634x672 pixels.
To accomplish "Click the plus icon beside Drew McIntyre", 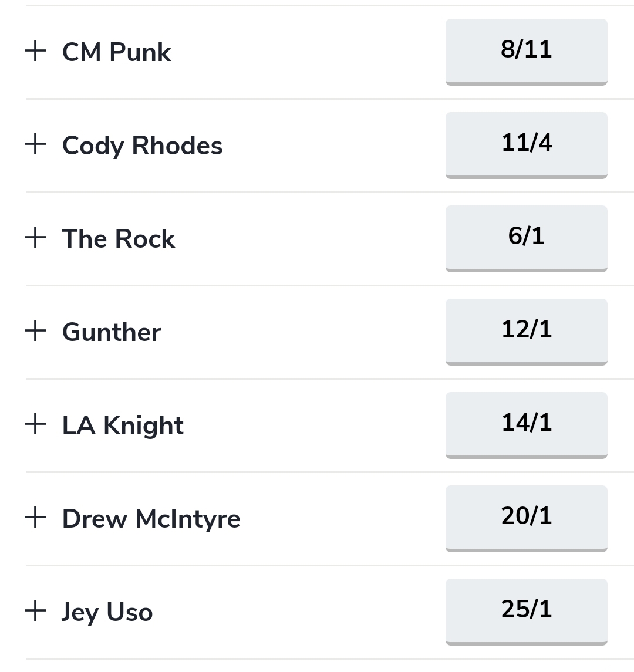I will click(35, 518).
